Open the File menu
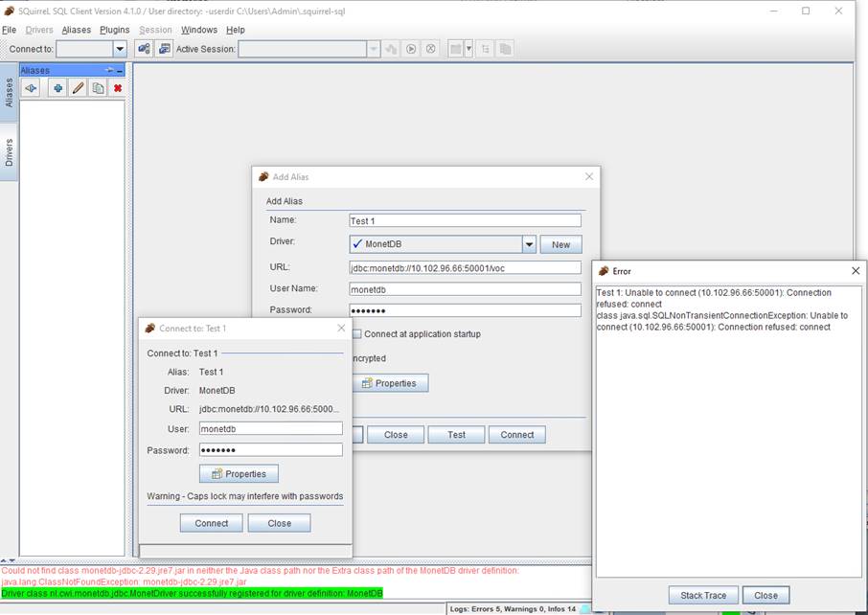The height and width of the screenshot is (615, 868). coord(10,30)
